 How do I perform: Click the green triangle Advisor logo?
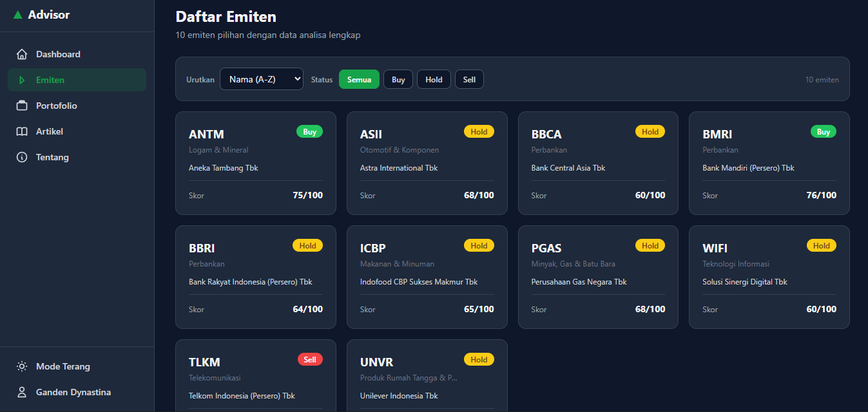click(17, 15)
